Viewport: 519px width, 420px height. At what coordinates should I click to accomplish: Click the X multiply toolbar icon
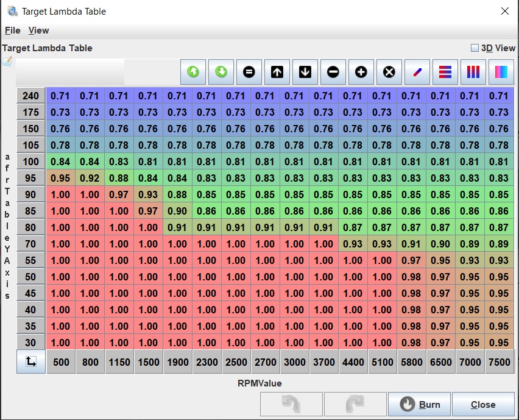[389, 72]
